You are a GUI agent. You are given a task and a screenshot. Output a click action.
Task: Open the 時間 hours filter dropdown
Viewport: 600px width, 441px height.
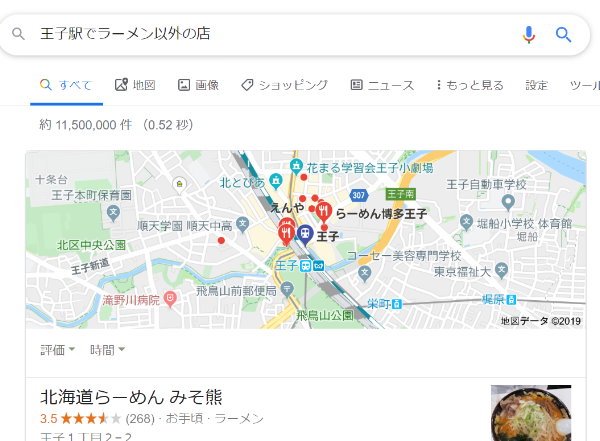click(107, 350)
